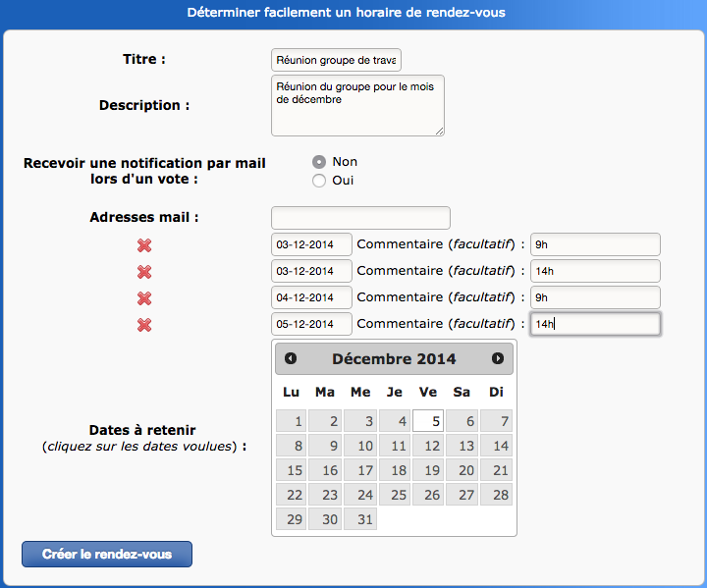The image size is (707, 588).
Task: Remove the 03-12-2014 9h date row
Action: (144, 245)
